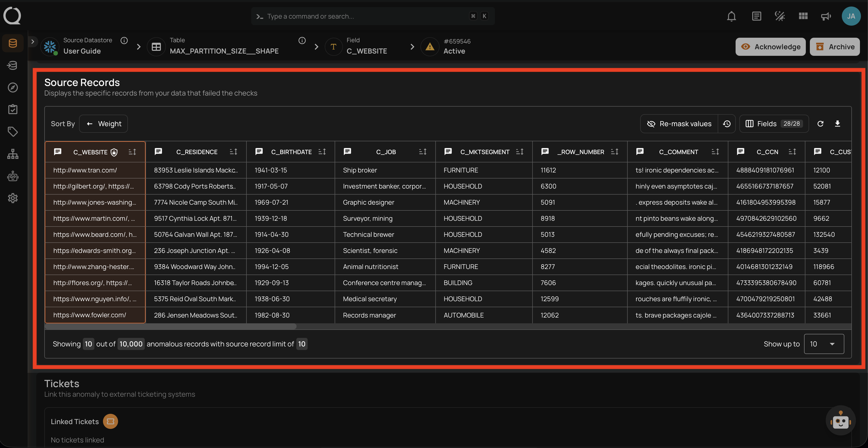
Task: Toggle sort on C_BIRTHDATE column
Action: [322, 152]
